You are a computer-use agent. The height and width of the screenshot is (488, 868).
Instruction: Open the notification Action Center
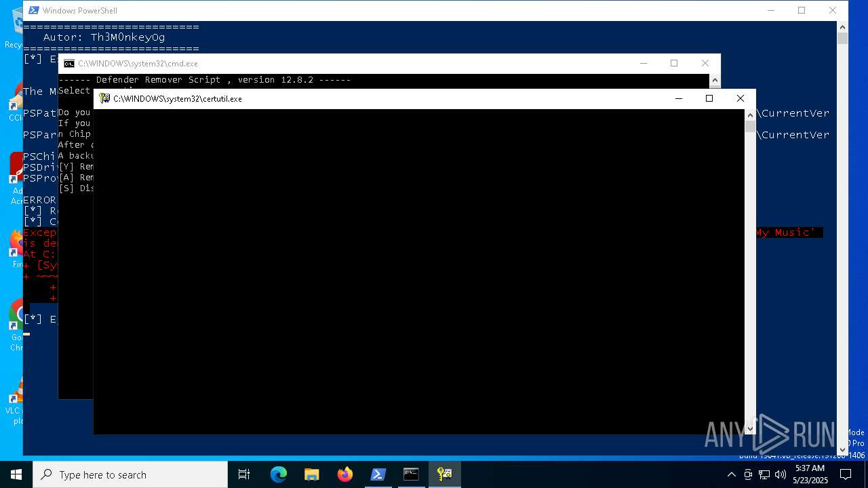pos(846,474)
